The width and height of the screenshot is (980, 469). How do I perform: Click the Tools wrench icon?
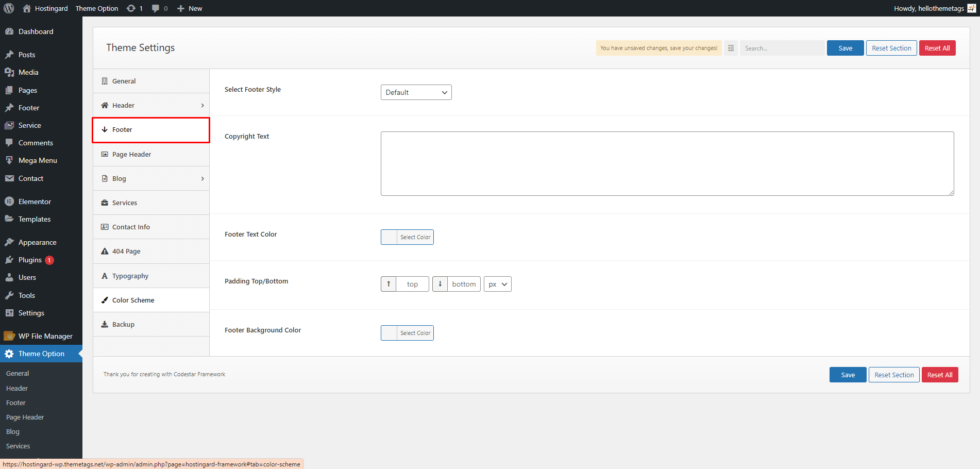point(9,295)
